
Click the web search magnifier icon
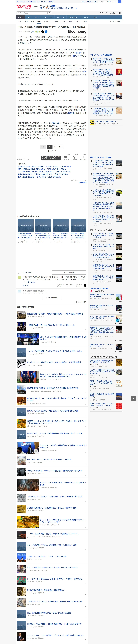(x=120, y=2)
